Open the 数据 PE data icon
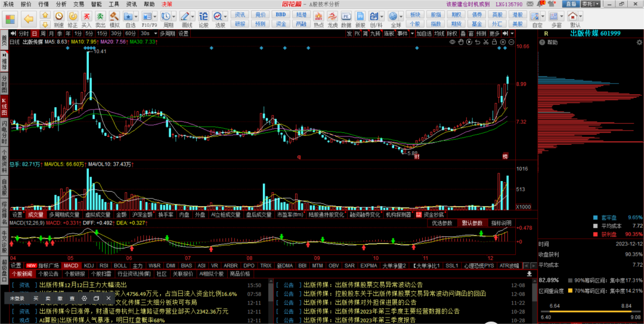 pyautogui.click(x=346, y=16)
